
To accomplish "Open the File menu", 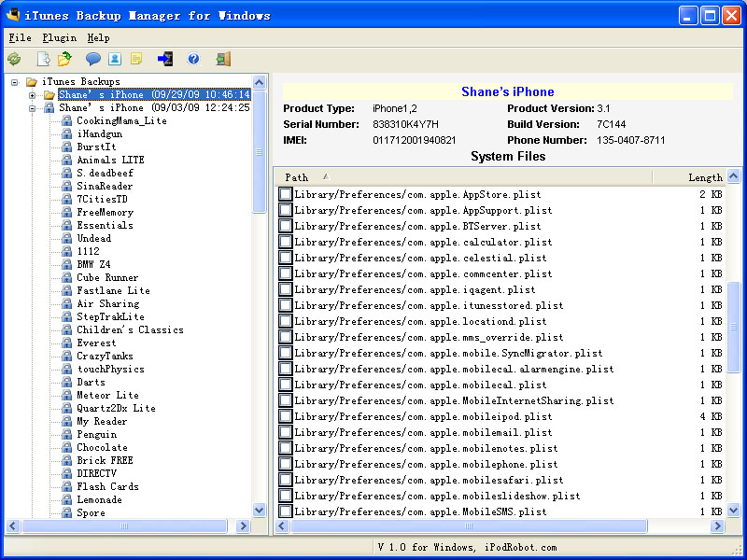I will click(20, 37).
